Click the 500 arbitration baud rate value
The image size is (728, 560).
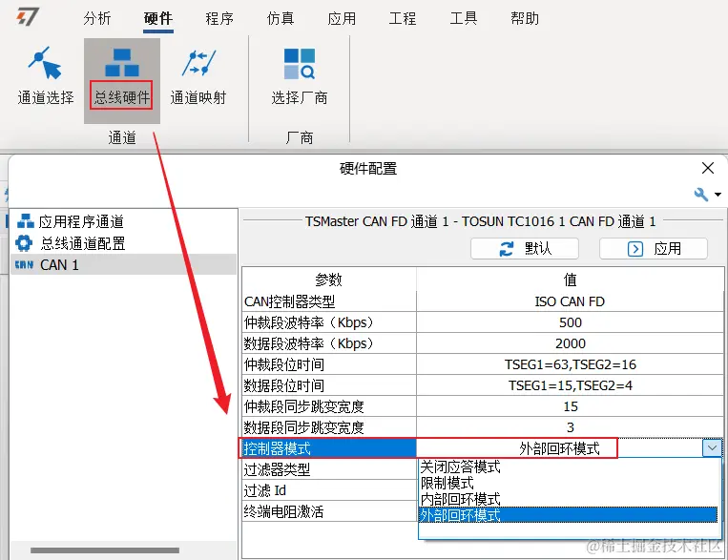coord(571,322)
